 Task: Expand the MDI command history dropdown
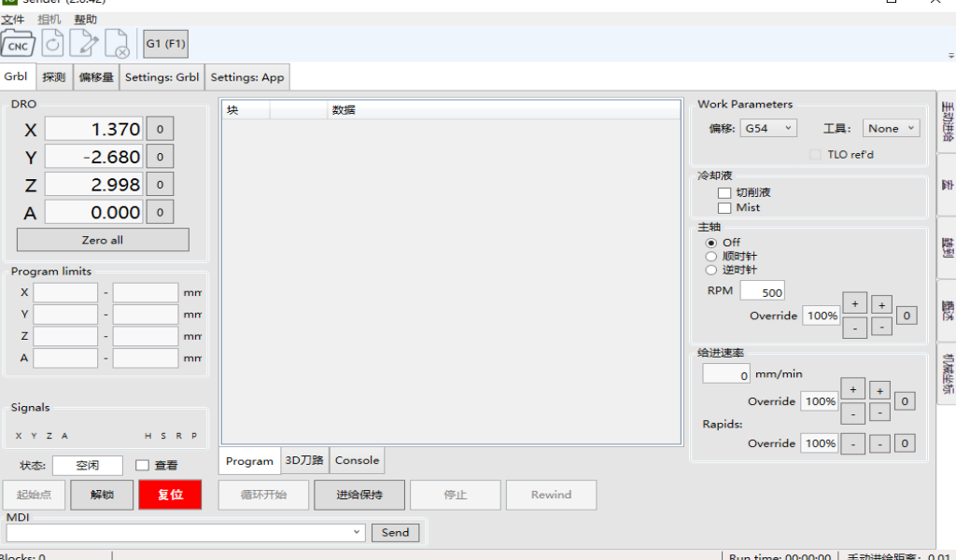pos(357,533)
